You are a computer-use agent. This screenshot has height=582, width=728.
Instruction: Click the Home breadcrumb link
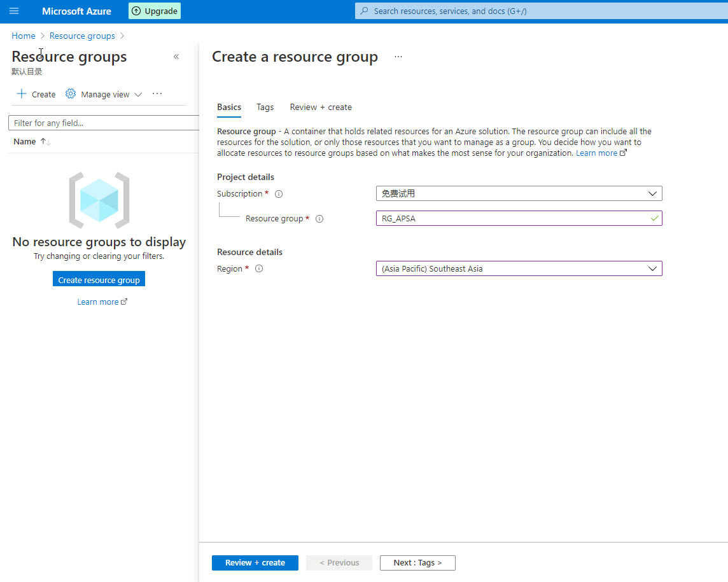(24, 36)
